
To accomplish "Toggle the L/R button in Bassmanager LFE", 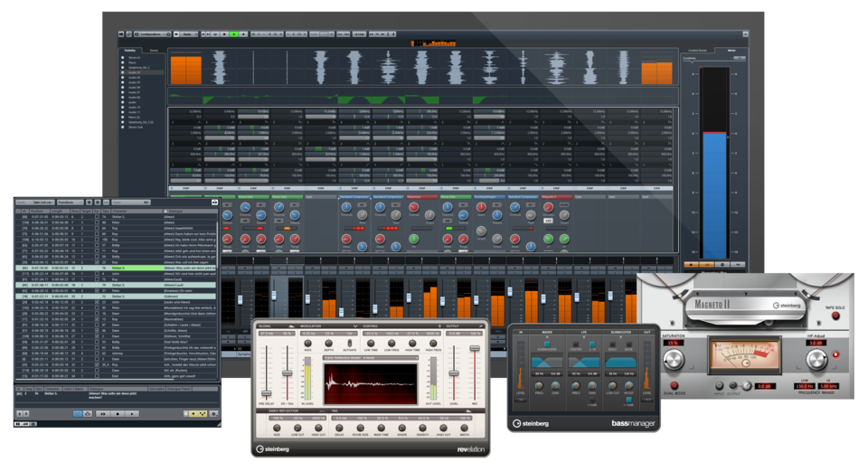I will 592,345.
